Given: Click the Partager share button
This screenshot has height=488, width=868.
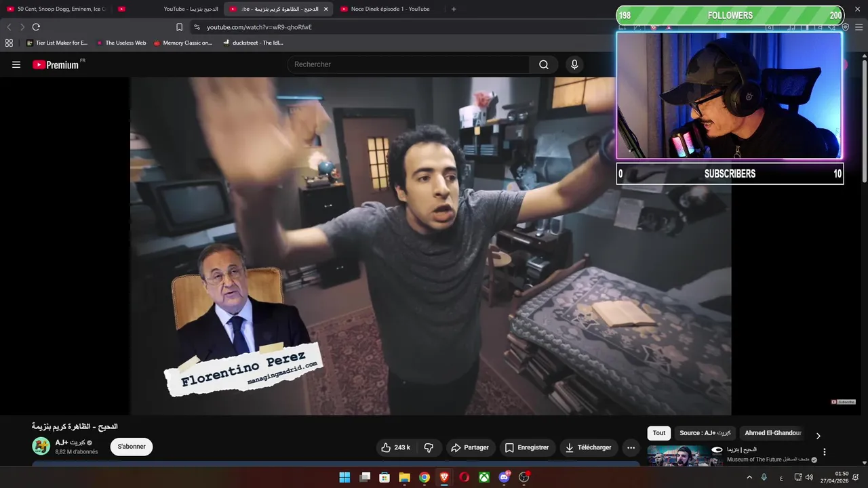Looking at the screenshot, I should [470, 447].
